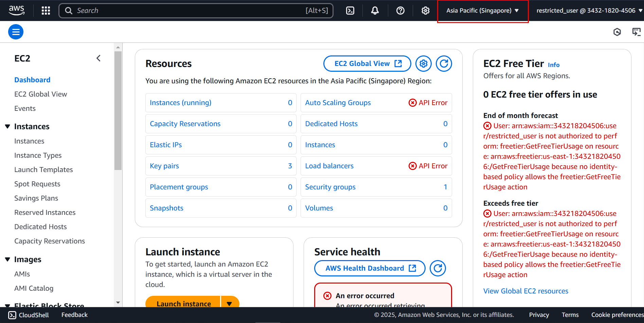Click the EC2 Global View button
The height and width of the screenshot is (323, 644).
(x=367, y=64)
